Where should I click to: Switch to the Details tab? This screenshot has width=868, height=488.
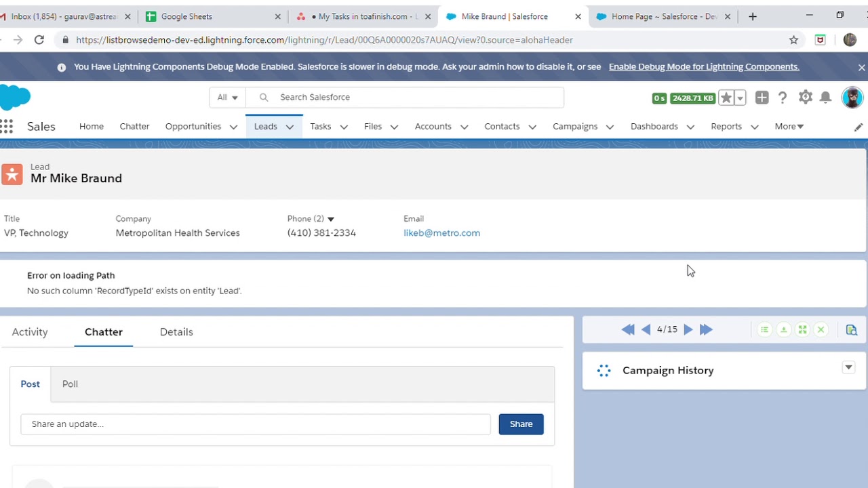pyautogui.click(x=176, y=331)
